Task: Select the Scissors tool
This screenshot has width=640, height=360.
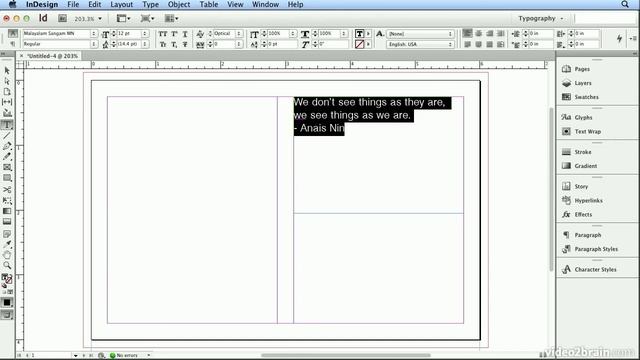Action: [x=7, y=190]
